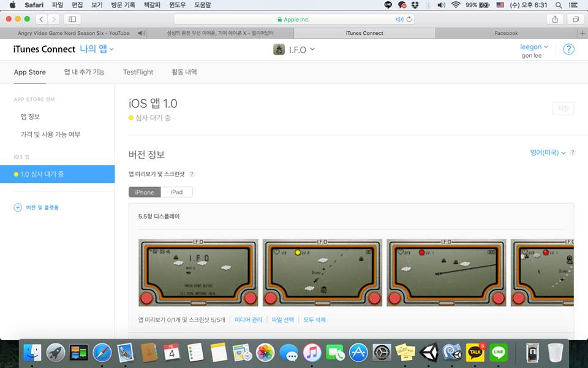Click help icon next to 영어(미국)
The width and height of the screenshot is (588, 368).
[572, 153]
